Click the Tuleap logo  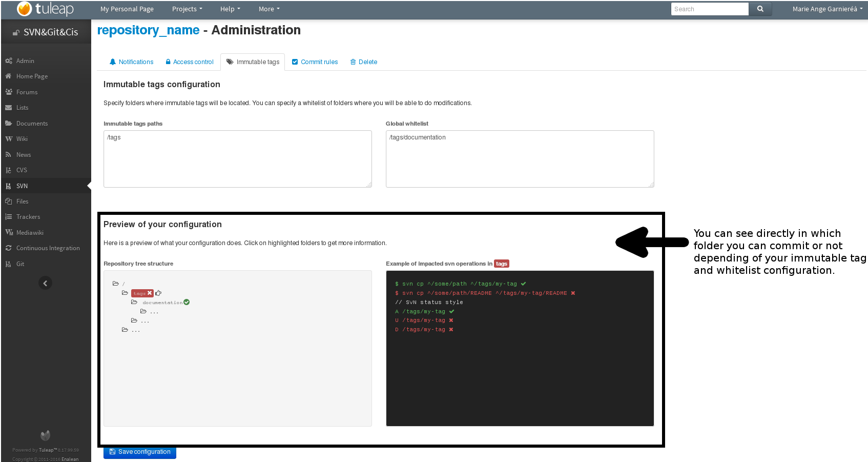46,9
